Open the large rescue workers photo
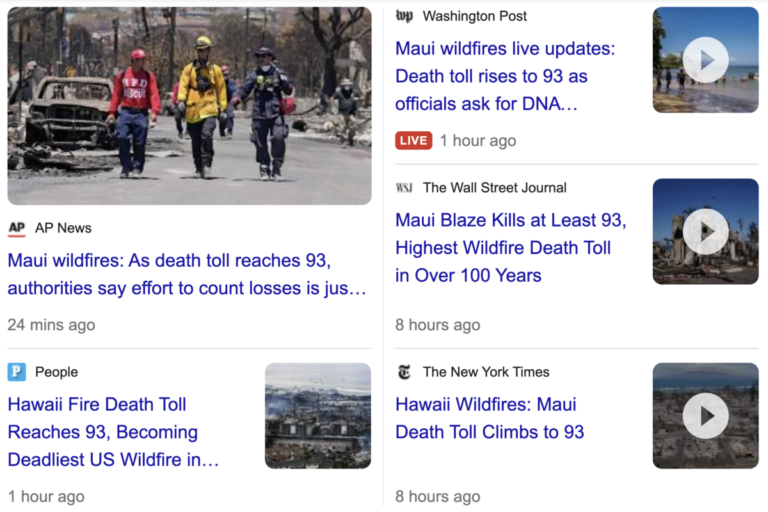This screenshot has height=512, width=768. [190, 106]
